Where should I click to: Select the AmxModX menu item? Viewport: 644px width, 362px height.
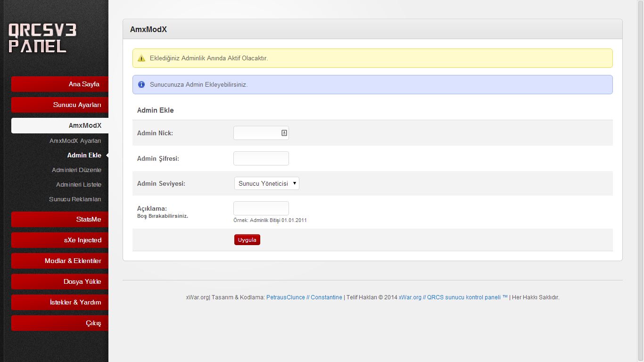point(60,125)
